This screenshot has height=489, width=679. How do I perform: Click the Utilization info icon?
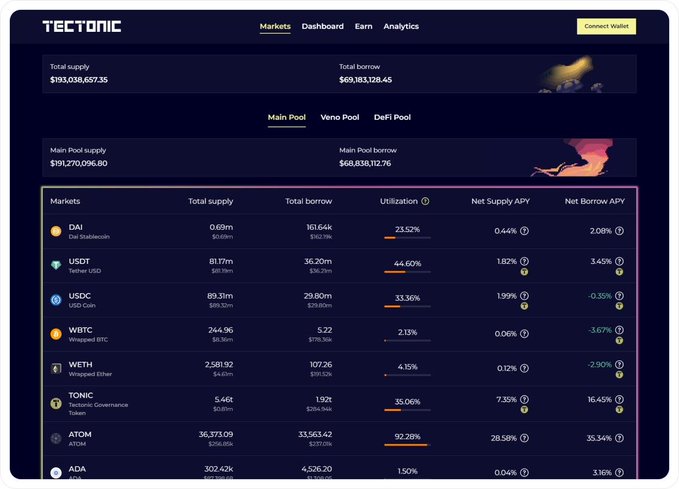tap(425, 201)
